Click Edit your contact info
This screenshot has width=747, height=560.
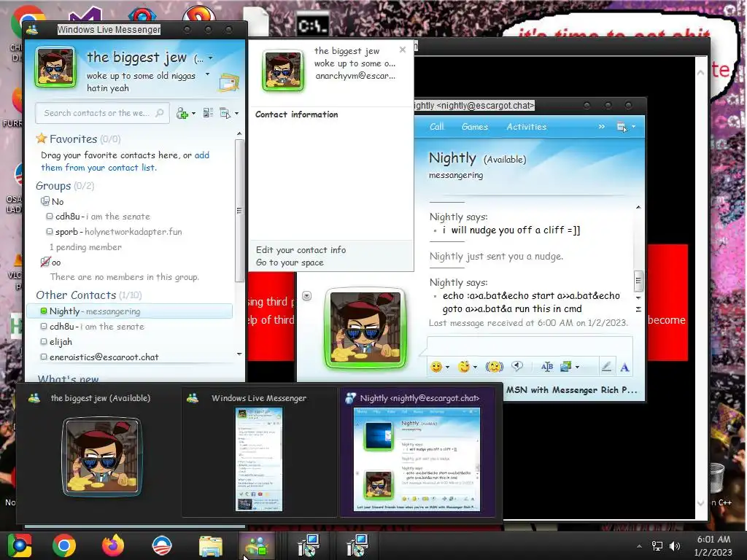[301, 250]
